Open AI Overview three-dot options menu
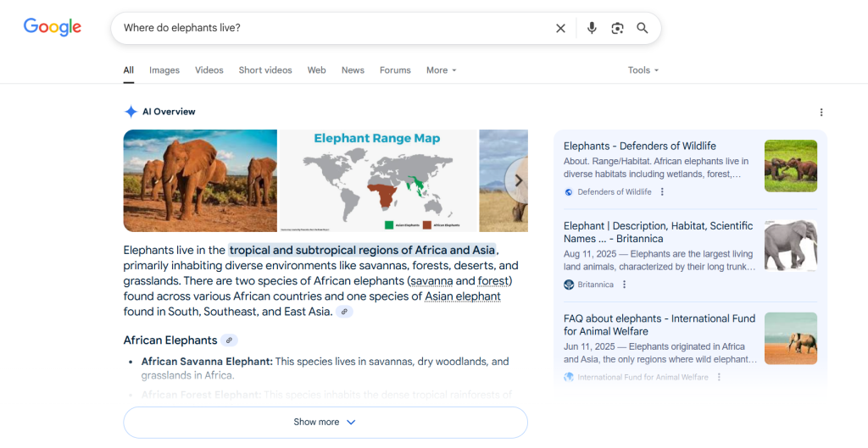The image size is (868, 448). click(x=821, y=113)
